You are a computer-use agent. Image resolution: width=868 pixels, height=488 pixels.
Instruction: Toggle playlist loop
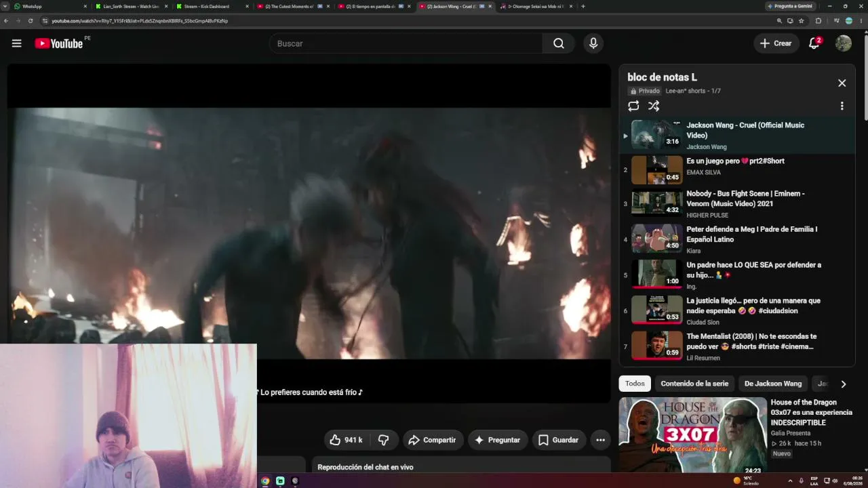pos(633,106)
